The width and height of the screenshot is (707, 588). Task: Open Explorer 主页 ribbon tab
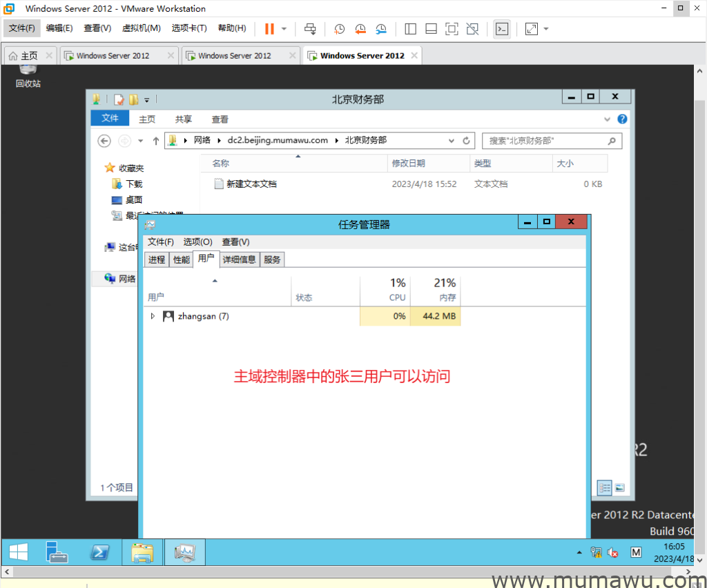(x=147, y=119)
